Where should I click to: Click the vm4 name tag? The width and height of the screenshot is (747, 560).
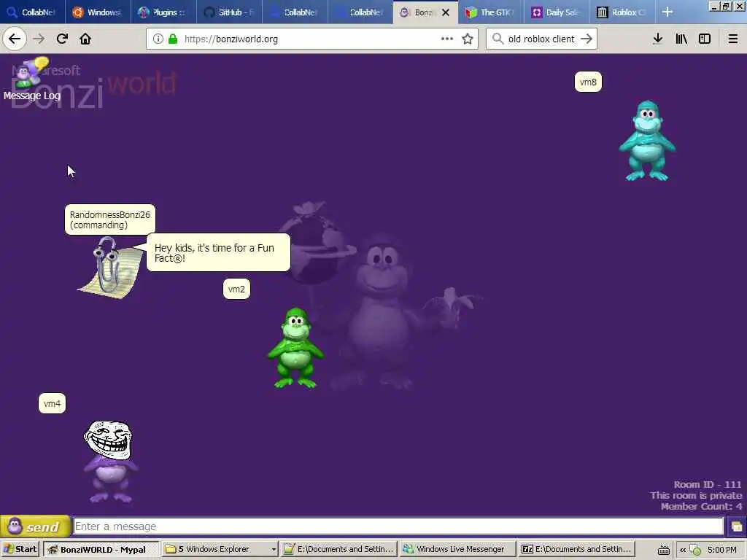[x=52, y=404]
